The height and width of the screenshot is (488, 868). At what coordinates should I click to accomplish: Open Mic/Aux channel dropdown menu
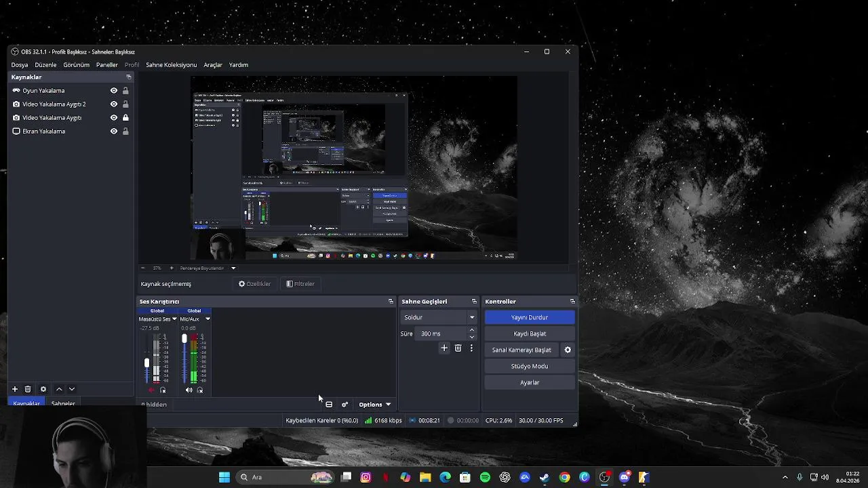click(208, 319)
